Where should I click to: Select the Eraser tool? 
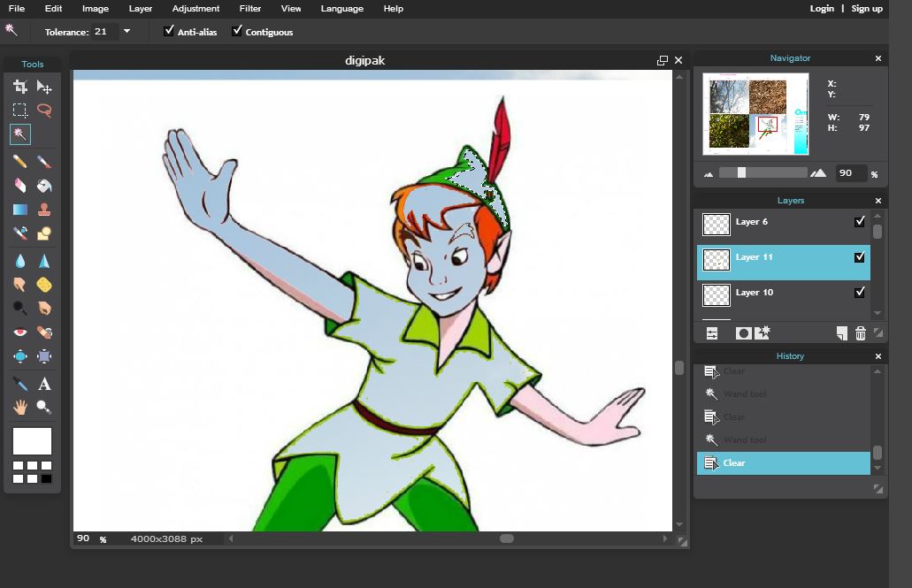point(20,185)
